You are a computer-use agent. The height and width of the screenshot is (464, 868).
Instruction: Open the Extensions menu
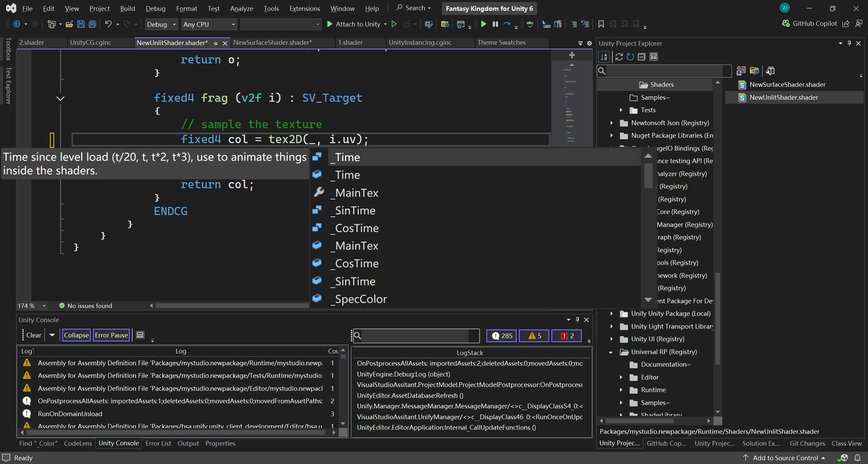304,9
